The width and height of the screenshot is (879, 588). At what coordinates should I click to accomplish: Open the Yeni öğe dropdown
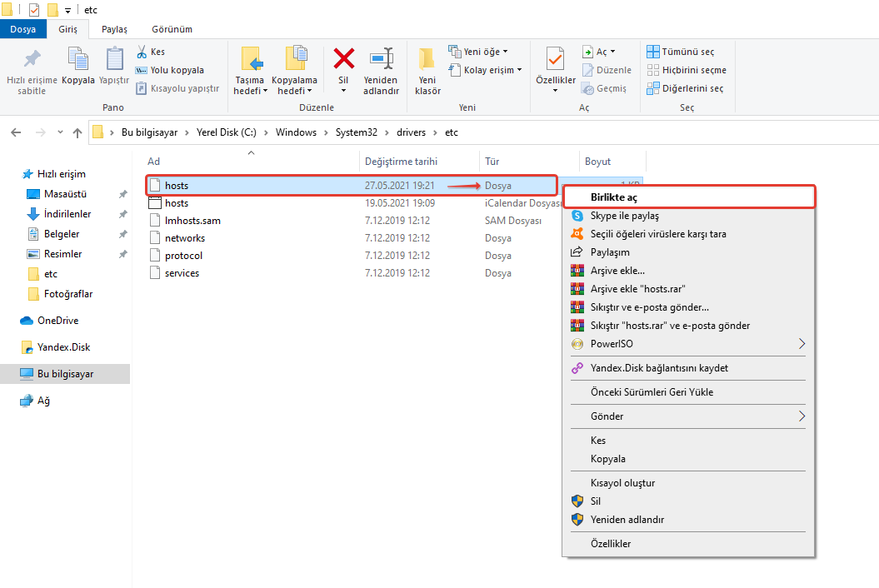coord(478,52)
